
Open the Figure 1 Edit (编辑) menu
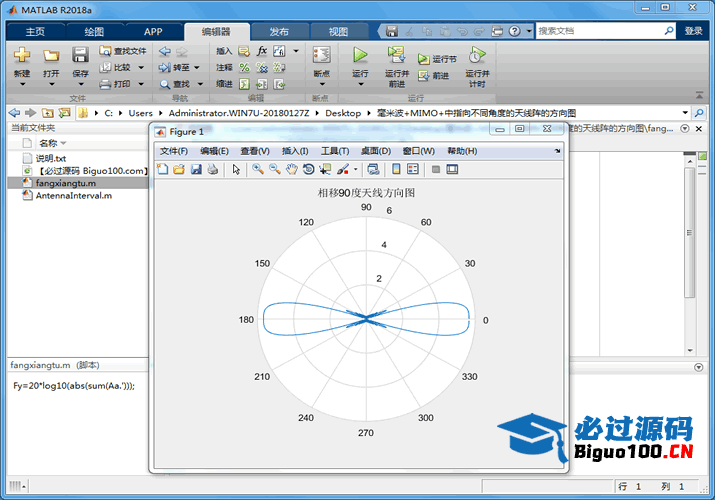click(214, 151)
